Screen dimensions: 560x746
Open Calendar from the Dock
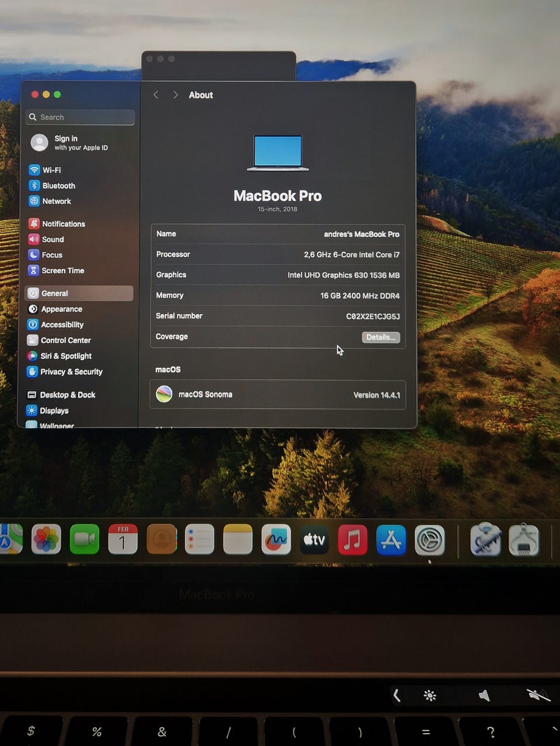pyautogui.click(x=123, y=539)
